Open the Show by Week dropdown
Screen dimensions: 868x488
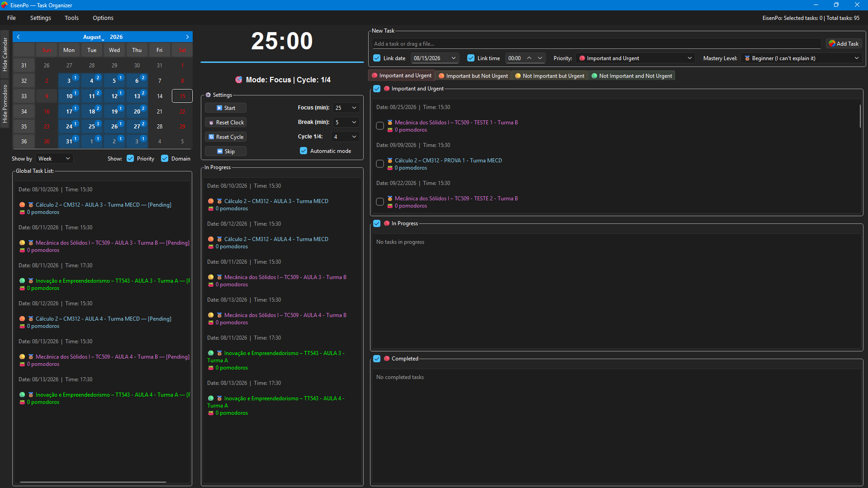point(54,158)
